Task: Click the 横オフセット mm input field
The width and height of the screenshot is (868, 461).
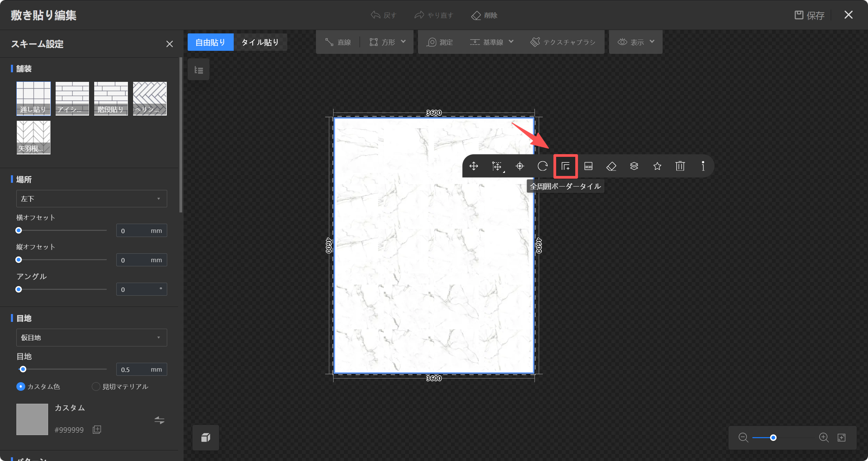Action: (x=142, y=230)
